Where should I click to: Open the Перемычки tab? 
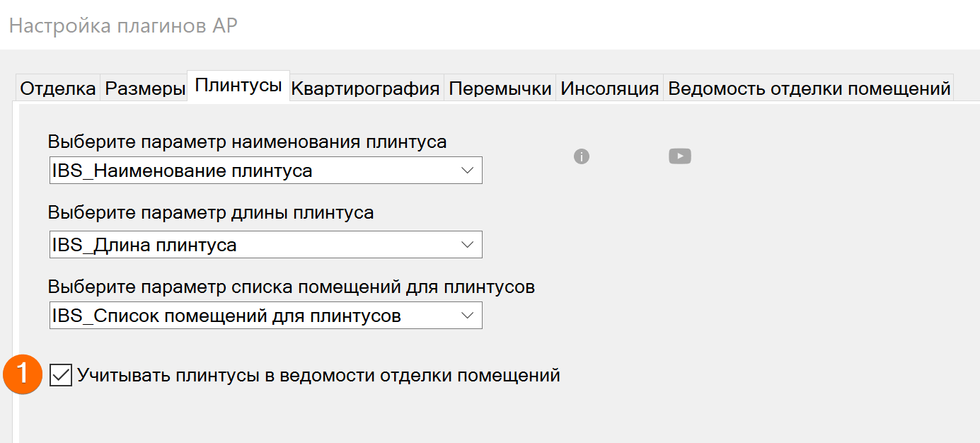point(500,88)
